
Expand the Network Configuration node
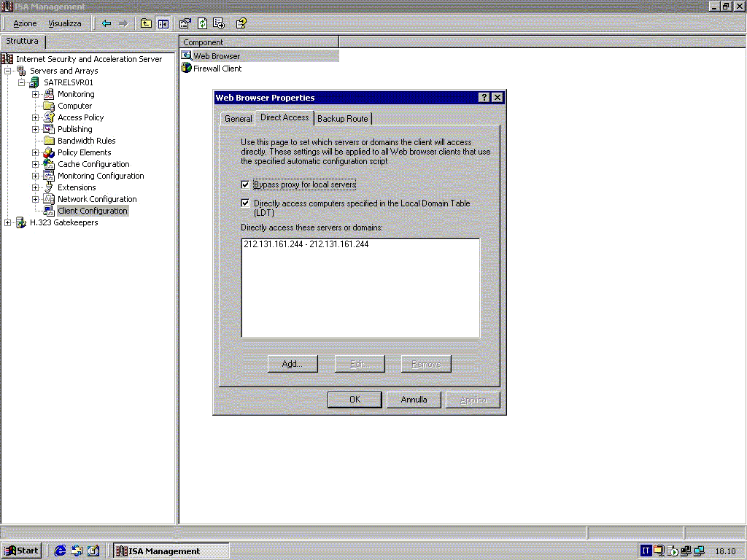coord(35,199)
